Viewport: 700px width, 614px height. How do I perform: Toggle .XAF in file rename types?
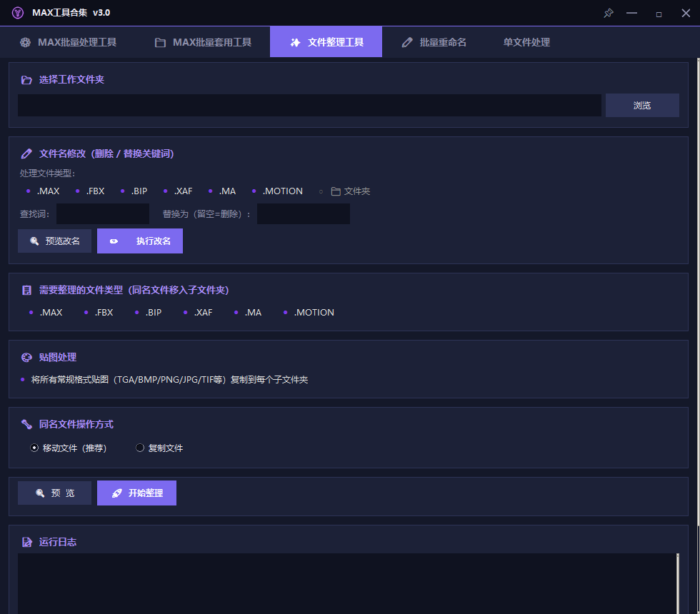click(x=178, y=191)
